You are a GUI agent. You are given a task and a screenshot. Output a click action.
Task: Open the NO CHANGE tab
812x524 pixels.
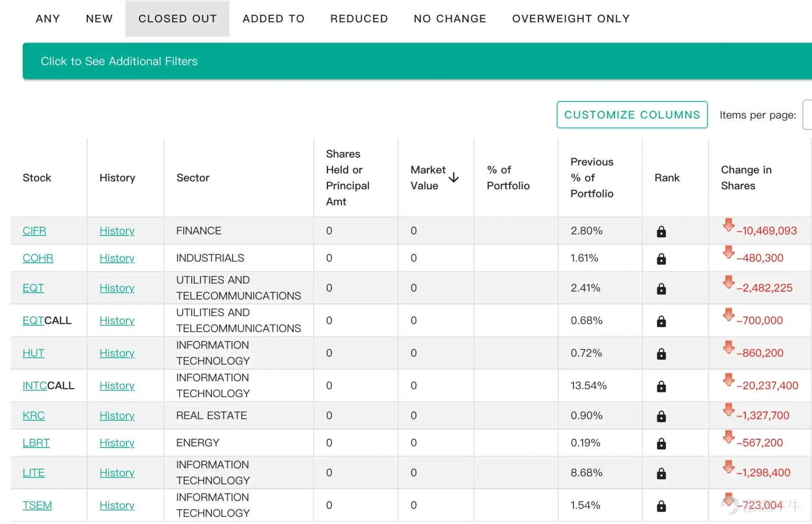[450, 19]
